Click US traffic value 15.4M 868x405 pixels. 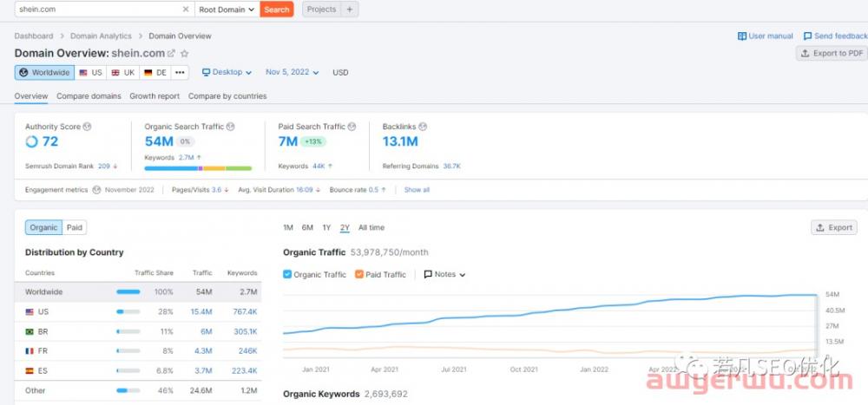click(x=201, y=312)
